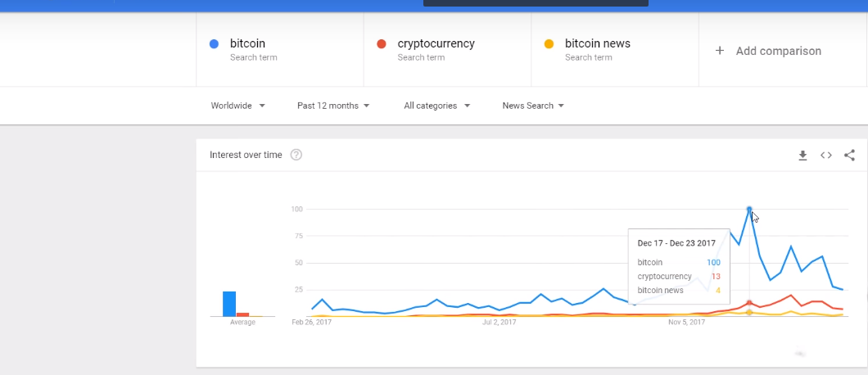This screenshot has width=868, height=375.
Task: Click the bitcoin peak point at 100
Action: point(749,210)
